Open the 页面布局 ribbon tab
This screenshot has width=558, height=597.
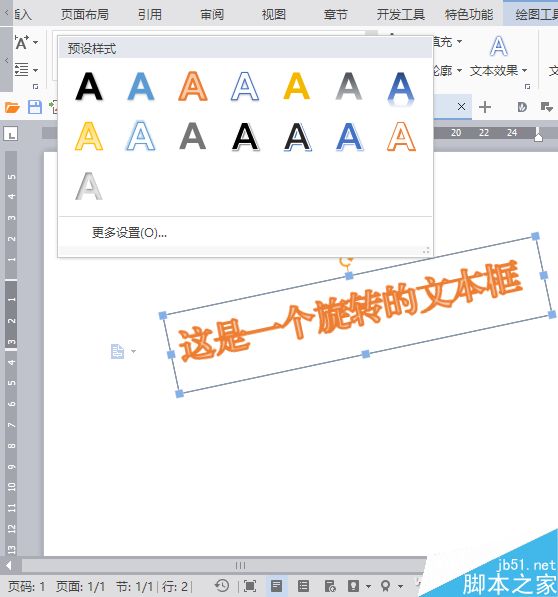tap(85, 14)
